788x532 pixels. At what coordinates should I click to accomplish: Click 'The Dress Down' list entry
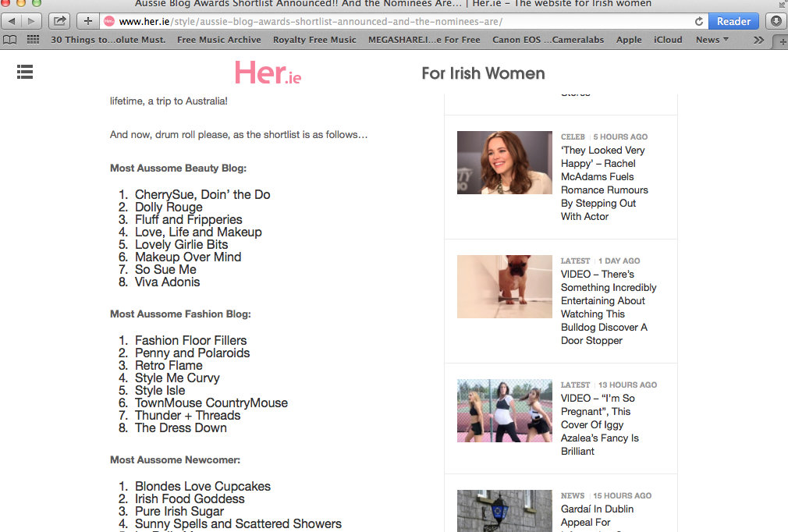tap(181, 428)
